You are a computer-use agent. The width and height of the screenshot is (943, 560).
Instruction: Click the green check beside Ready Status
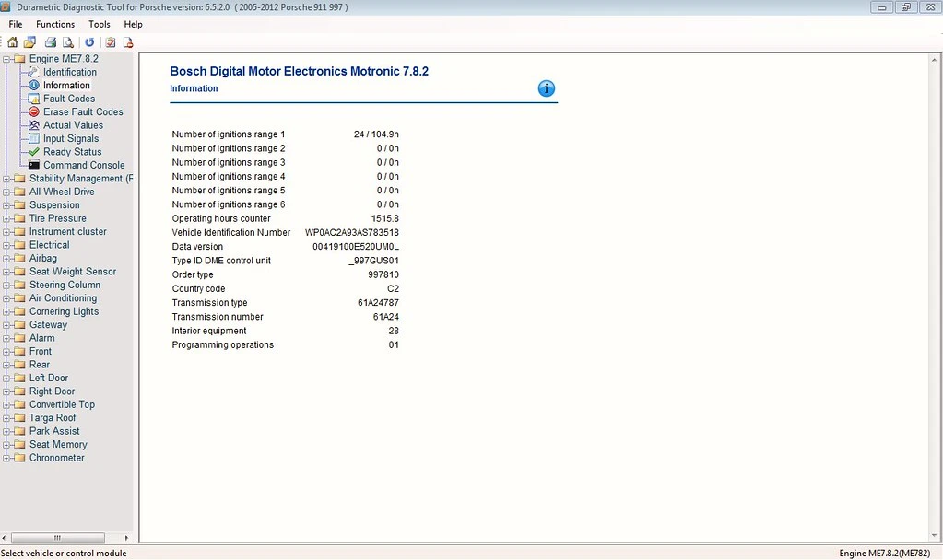(34, 151)
